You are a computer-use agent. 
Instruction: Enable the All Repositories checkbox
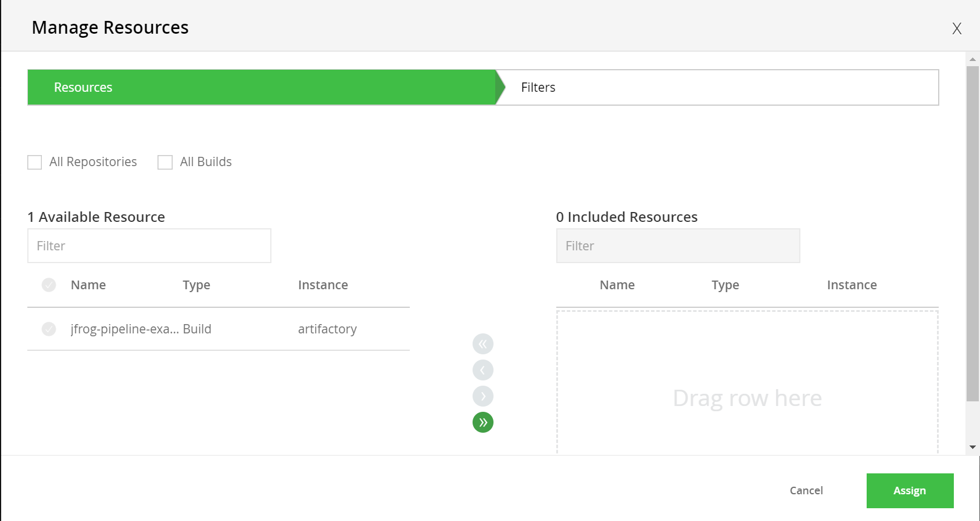coord(35,162)
